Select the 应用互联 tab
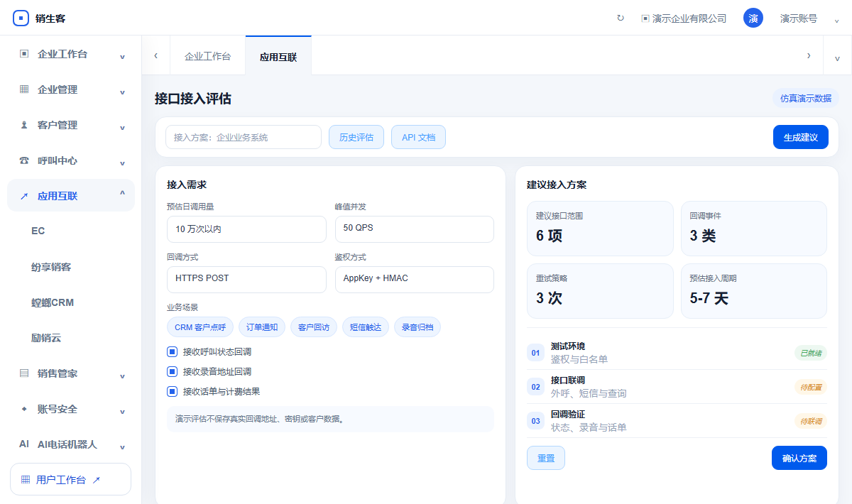Screen dimensions: 852x504 pos(278,57)
